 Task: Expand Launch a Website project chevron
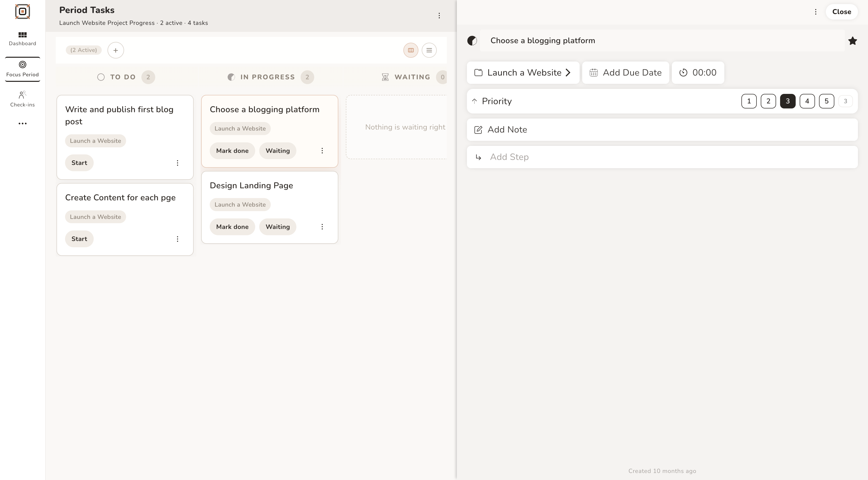tap(568, 73)
